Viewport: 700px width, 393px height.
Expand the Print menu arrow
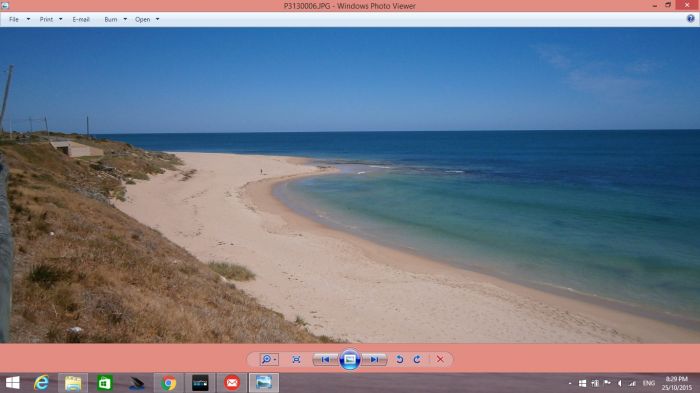61,20
